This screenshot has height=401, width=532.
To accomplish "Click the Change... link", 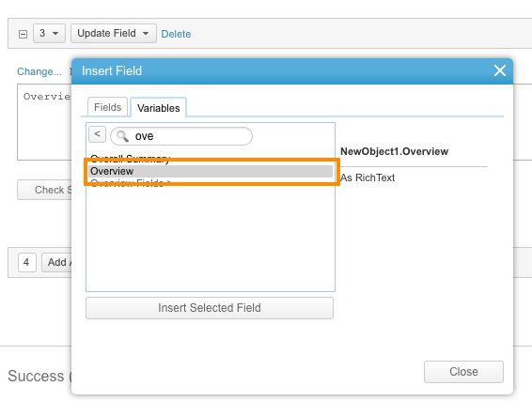I will click(39, 71).
